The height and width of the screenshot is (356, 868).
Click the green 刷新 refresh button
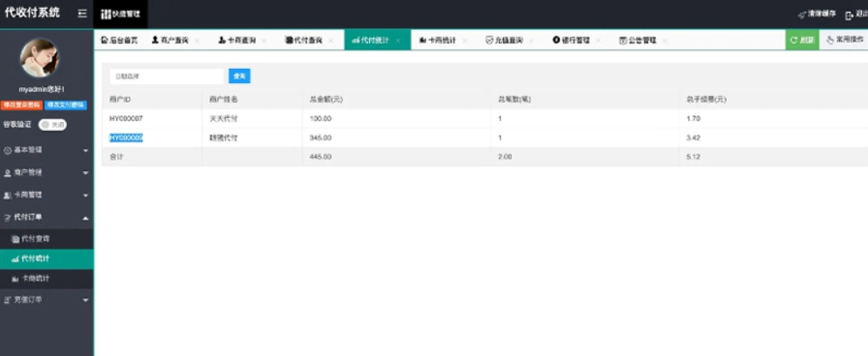[802, 40]
